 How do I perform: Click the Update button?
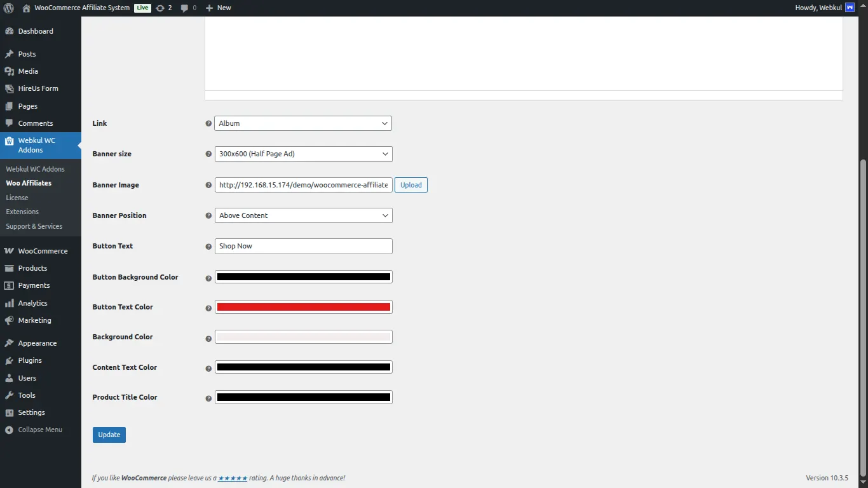point(109,435)
